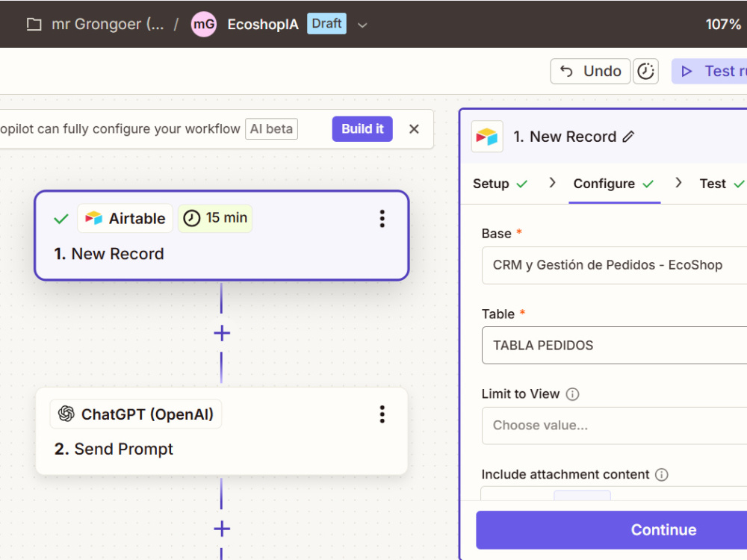Click the Include attachment content label
747x560 pixels.
pos(565,474)
